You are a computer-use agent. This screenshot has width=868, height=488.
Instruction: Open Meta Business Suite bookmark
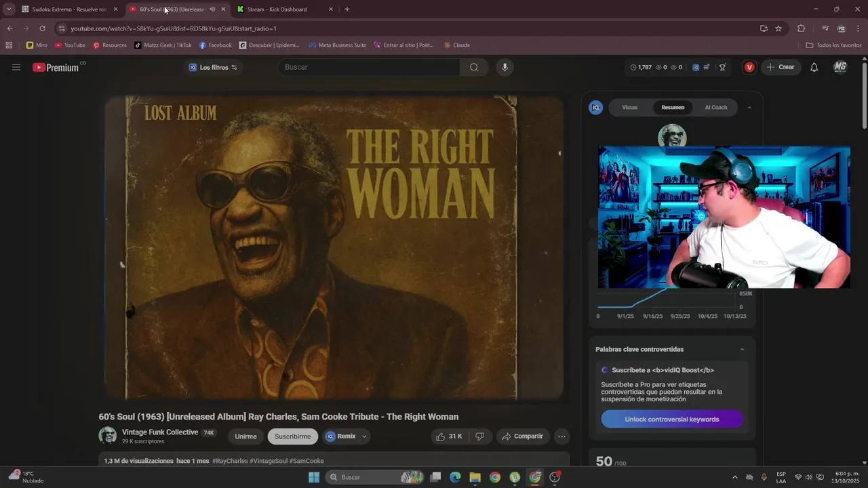(337, 45)
